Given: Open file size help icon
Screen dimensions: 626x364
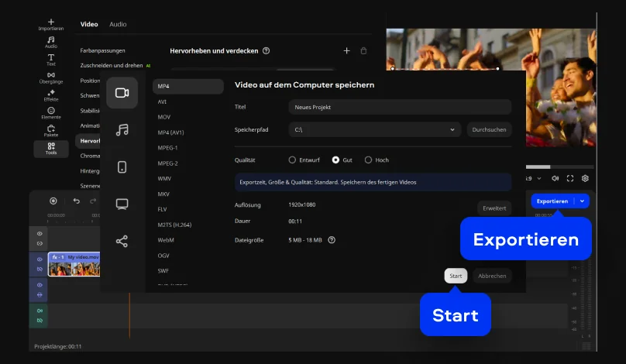Looking at the screenshot, I should pyautogui.click(x=332, y=240).
